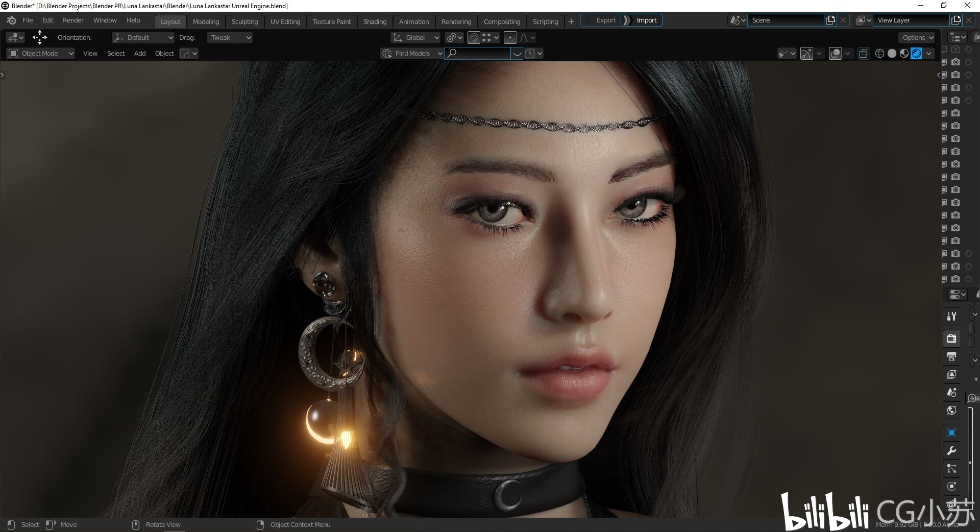
Task: Toggle snapping with the magnet icon
Action: (474, 37)
